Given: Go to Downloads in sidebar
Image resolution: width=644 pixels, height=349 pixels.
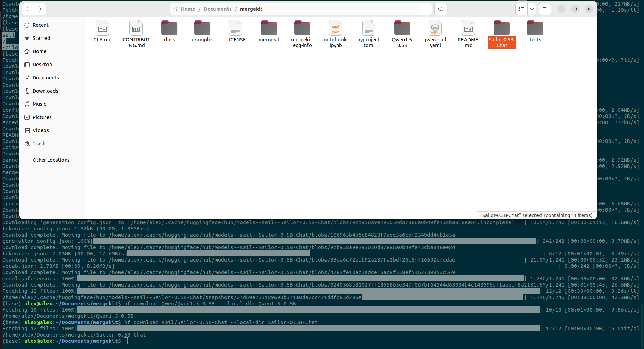Looking at the screenshot, I should click(x=45, y=91).
